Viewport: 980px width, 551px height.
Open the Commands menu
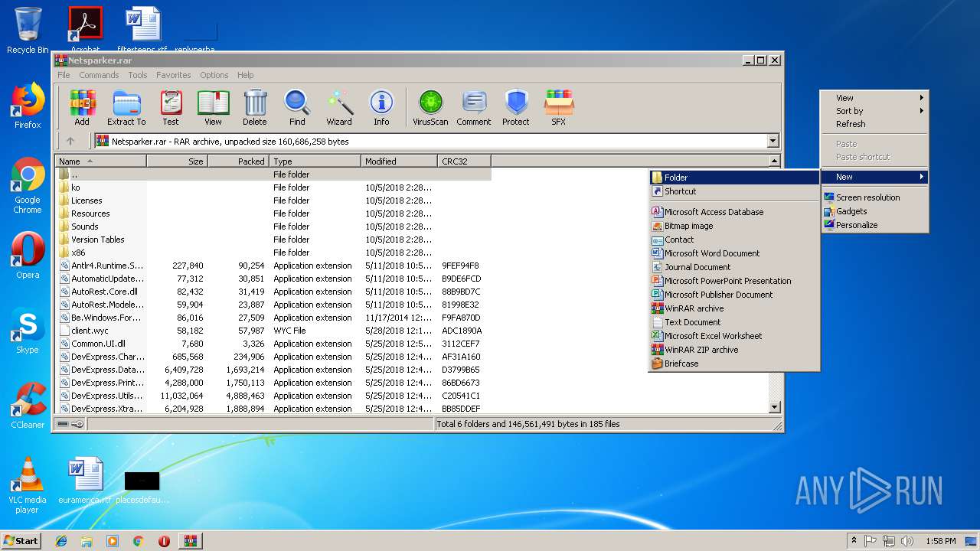point(99,75)
